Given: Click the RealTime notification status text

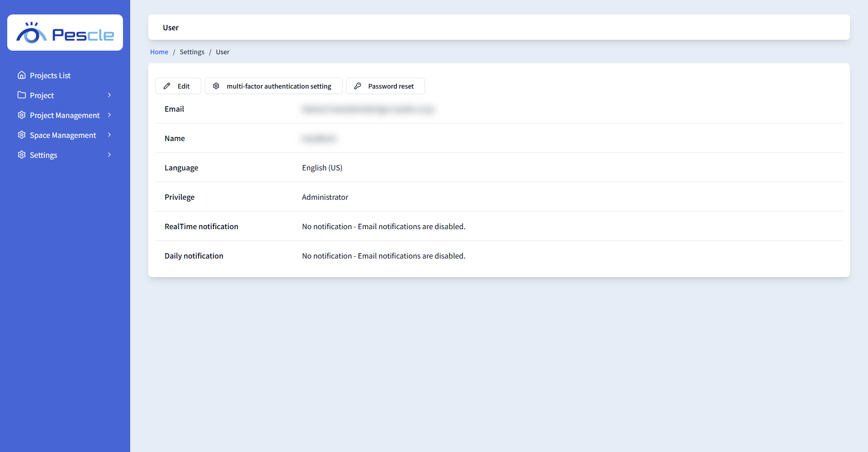Looking at the screenshot, I should [384, 226].
